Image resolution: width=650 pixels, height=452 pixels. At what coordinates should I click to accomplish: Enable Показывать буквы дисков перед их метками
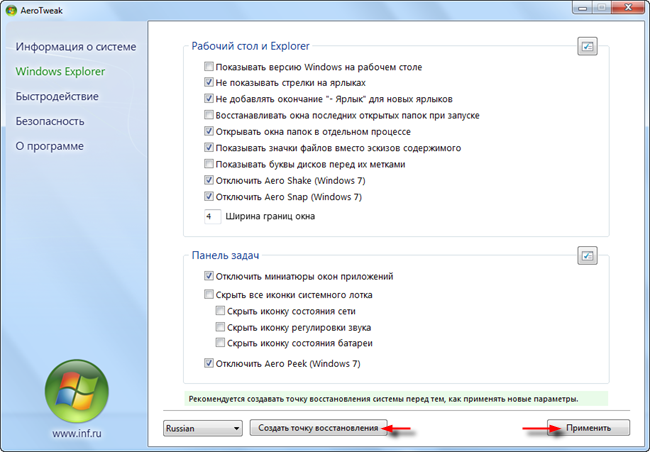pos(209,164)
